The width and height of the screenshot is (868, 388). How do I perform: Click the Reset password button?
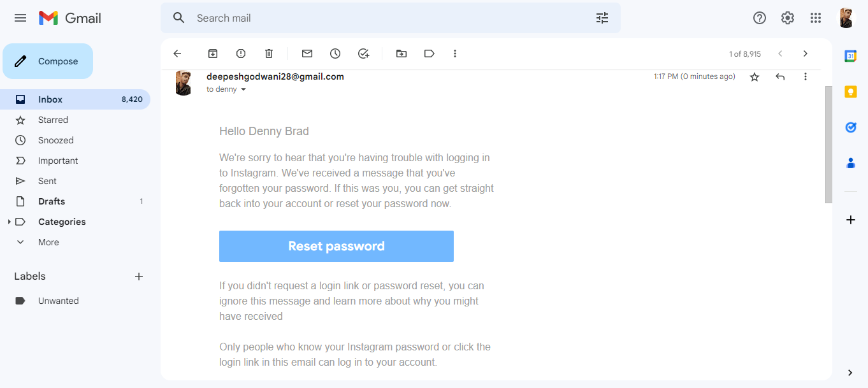[x=336, y=246]
